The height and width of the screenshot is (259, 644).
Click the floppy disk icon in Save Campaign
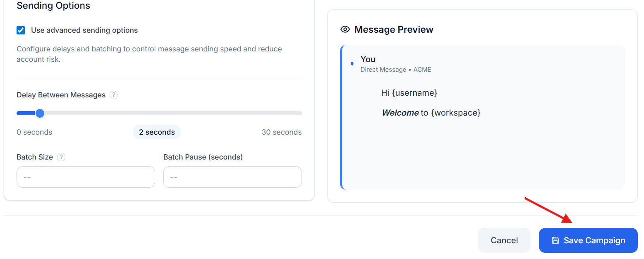(555, 240)
